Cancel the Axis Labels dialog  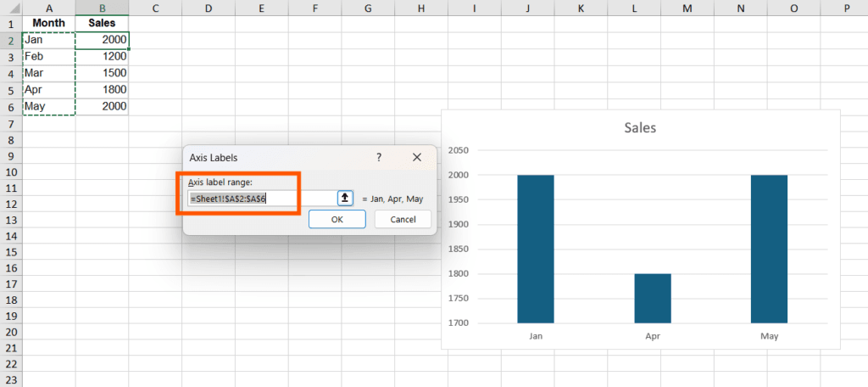point(403,219)
